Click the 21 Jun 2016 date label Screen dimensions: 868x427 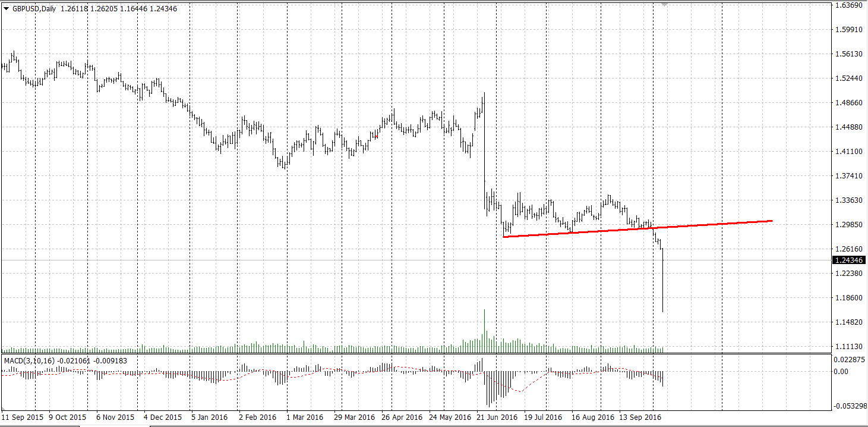(x=497, y=417)
